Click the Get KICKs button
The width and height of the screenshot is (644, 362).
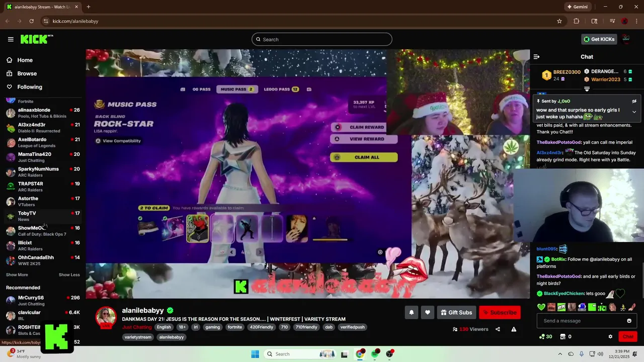point(599,39)
